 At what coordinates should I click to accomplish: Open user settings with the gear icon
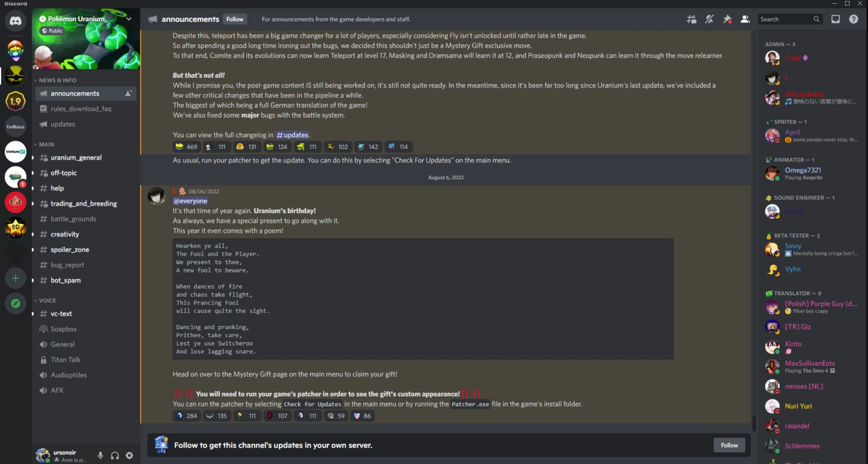coord(129,455)
